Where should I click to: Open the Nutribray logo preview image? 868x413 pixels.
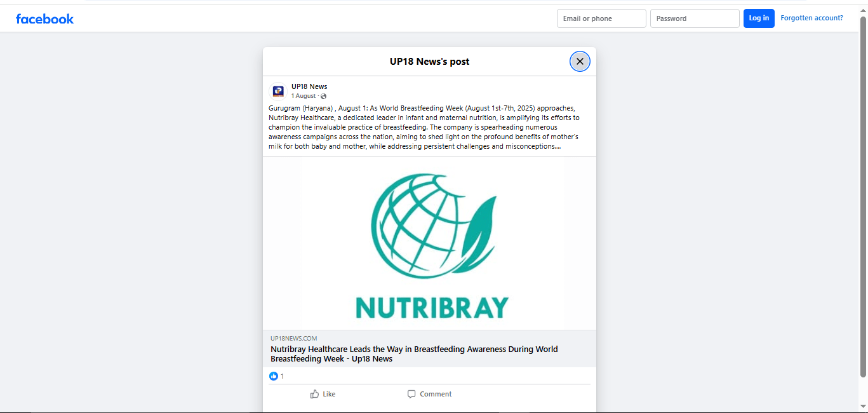(429, 243)
